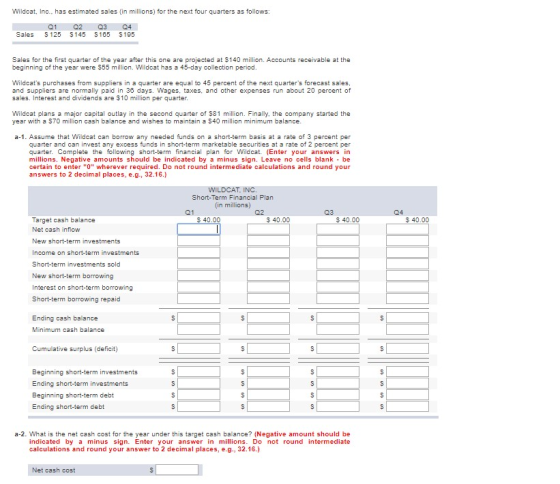Click Q1 Beginning short-term investments field
560x484 pixels.
point(199,372)
